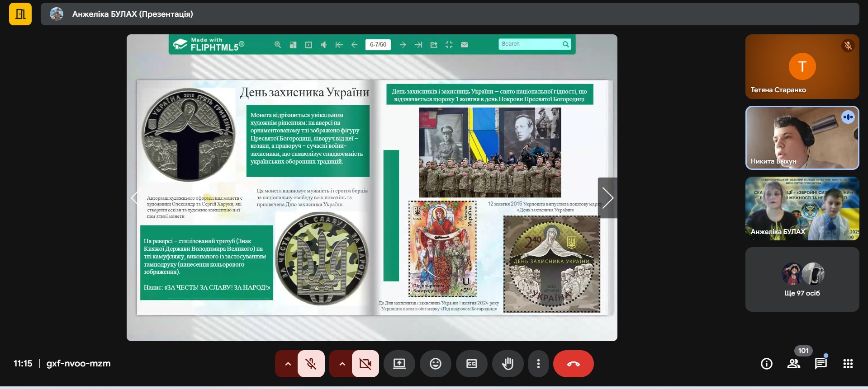Viewport: 868px width, 389px height.
Task: Click the present screen icon
Action: click(x=399, y=364)
